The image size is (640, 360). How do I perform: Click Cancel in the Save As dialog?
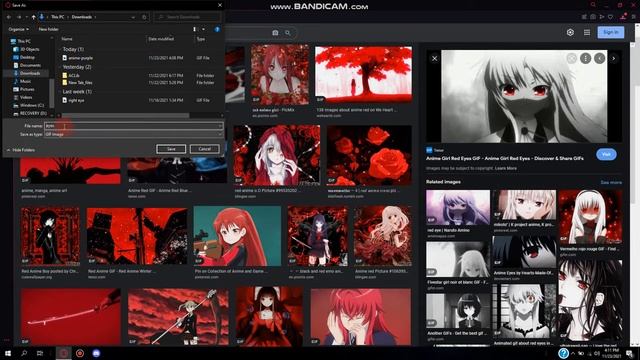[x=204, y=149]
